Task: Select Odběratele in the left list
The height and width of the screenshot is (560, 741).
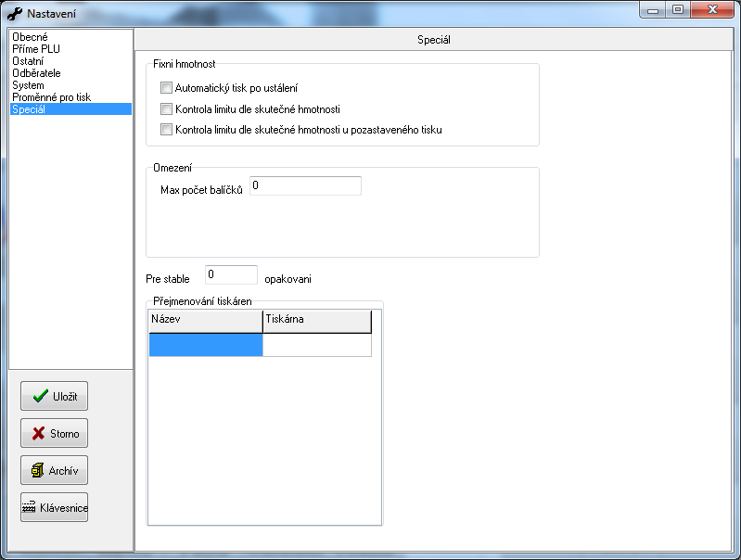Action: (x=37, y=73)
